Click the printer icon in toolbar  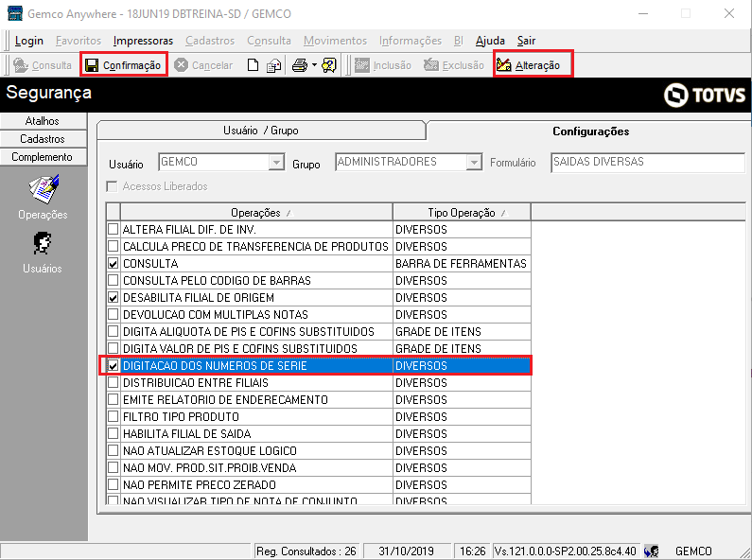pos(300,65)
